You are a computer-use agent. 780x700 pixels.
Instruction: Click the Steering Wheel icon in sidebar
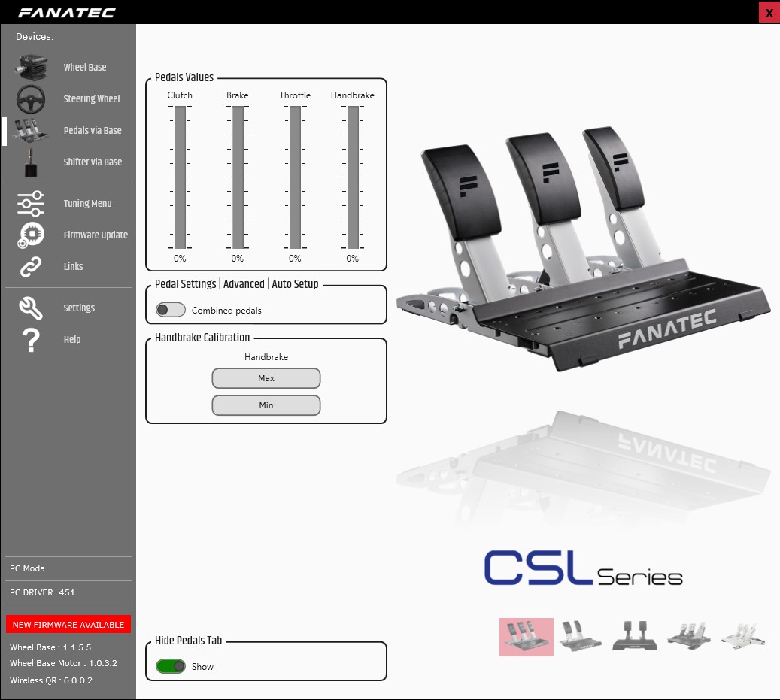[x=31, y=99]
